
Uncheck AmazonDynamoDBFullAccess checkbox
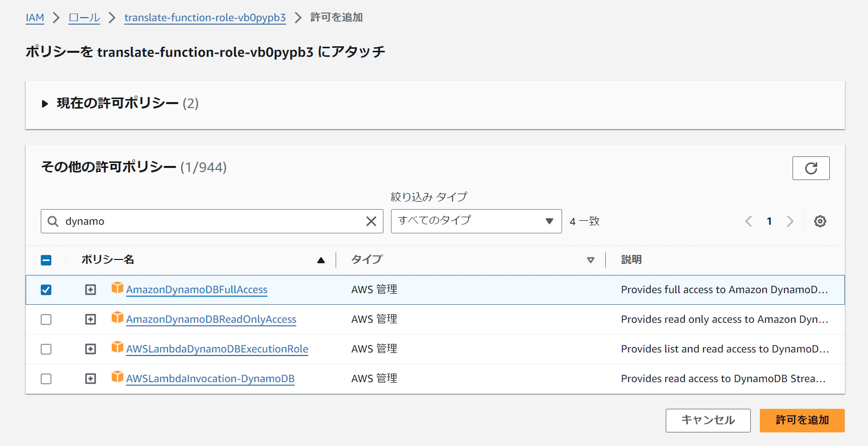pyautogui.click(x=46, y=290)
